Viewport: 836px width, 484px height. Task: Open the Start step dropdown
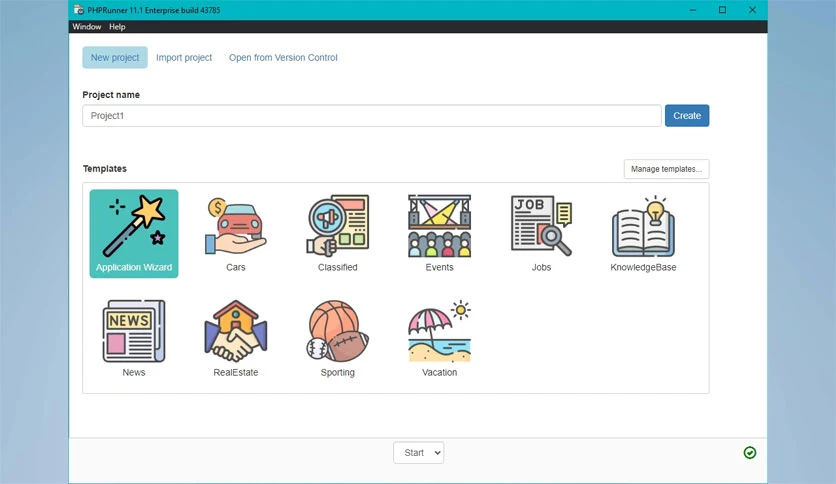pos(419,453)
